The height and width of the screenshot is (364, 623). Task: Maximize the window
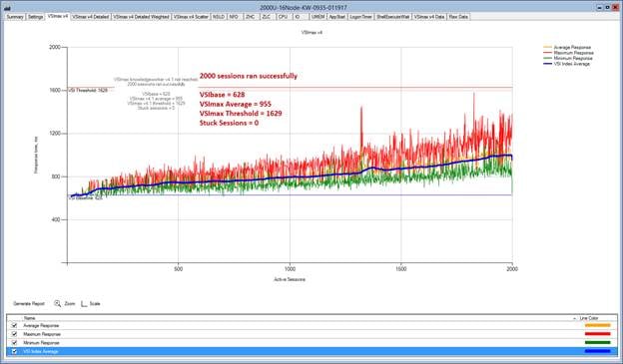tap(607, 8)
